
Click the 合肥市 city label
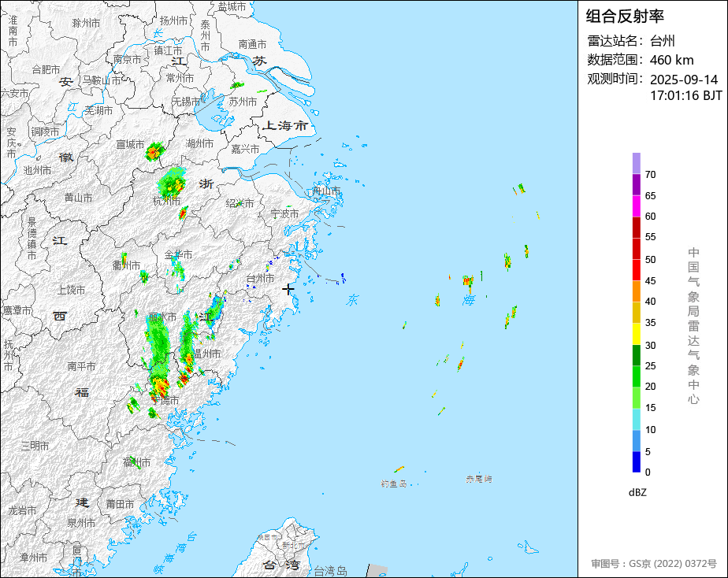46,69
